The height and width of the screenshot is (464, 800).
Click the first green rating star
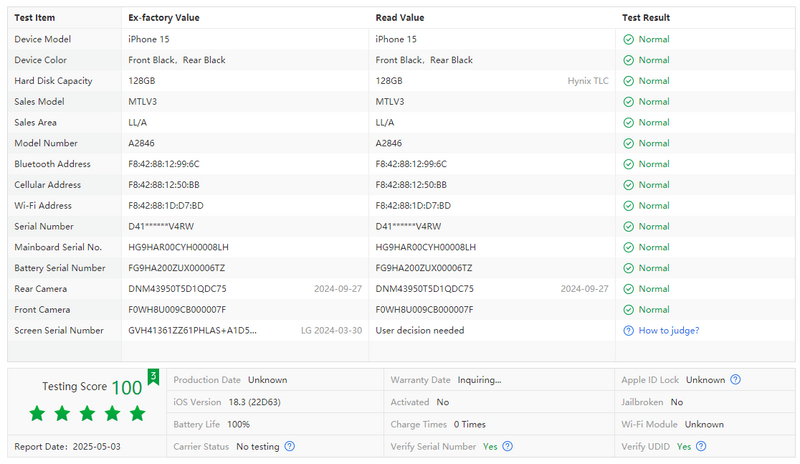coord(37,413)
